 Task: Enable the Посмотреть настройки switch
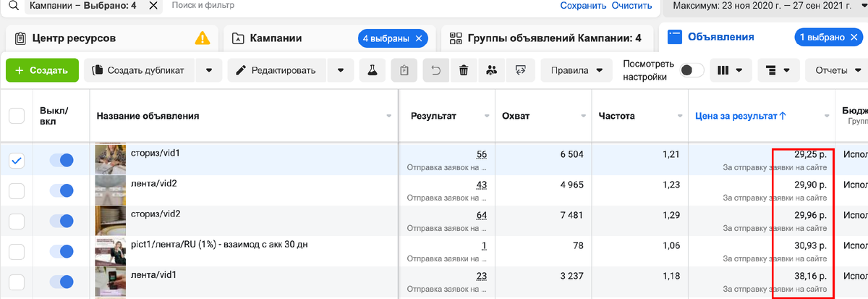click(x=692, y=70)
